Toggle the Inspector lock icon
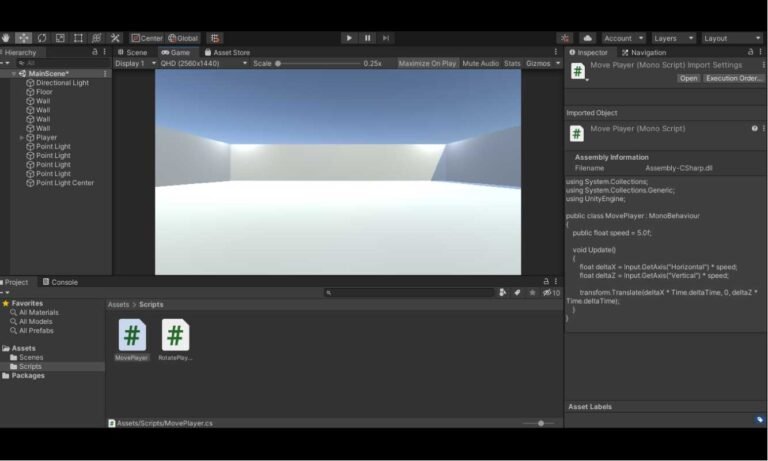Viewport: 768px width, 461px height. (750, 51)
